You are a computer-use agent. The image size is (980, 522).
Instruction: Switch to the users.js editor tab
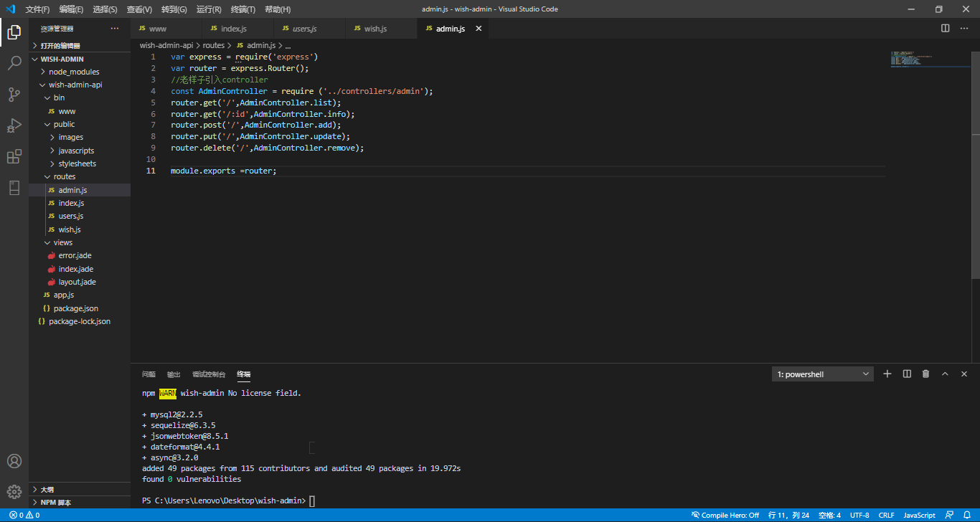click(x=310, y=29)
